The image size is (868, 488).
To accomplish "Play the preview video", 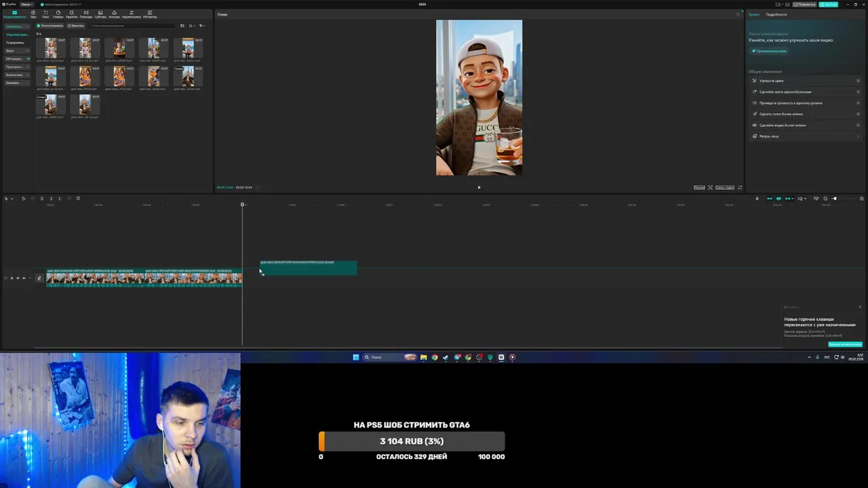I will [x=479, y=187].
